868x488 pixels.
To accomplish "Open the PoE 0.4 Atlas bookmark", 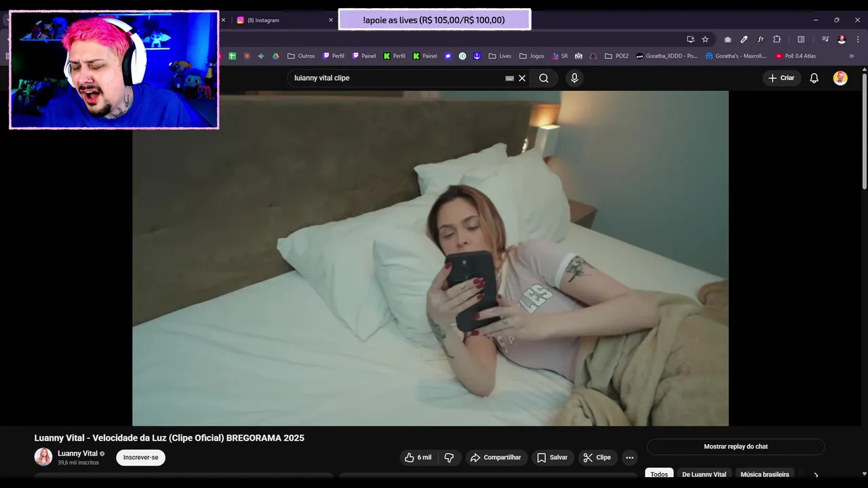I will [796, 56].
